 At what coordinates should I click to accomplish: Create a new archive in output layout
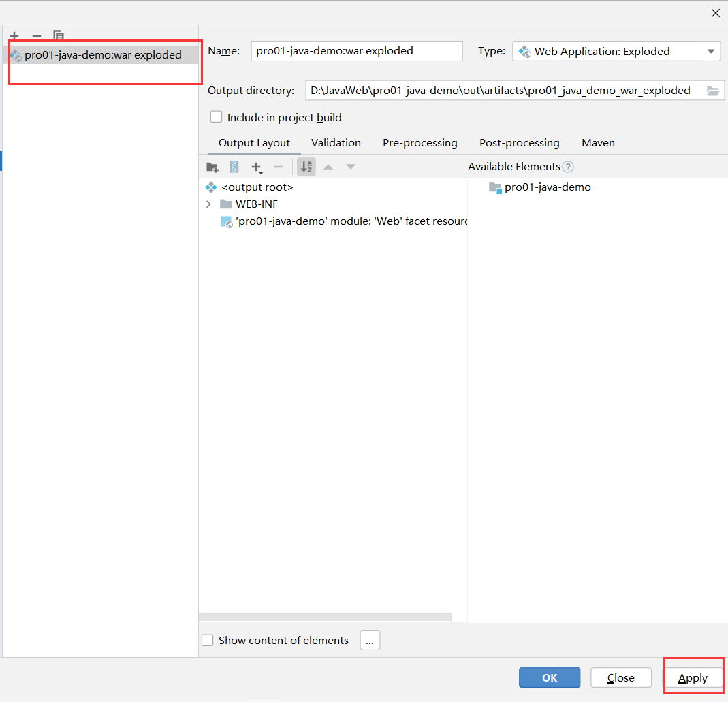(x=234, y=167)
